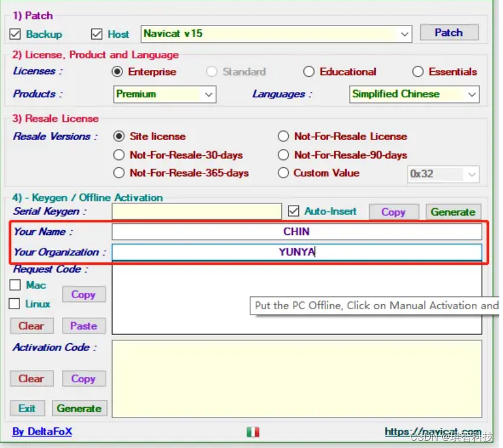Screen dimensions: 503x448
Task: Toggle the Auto-Insert checkbox
Action: (294, 211)
